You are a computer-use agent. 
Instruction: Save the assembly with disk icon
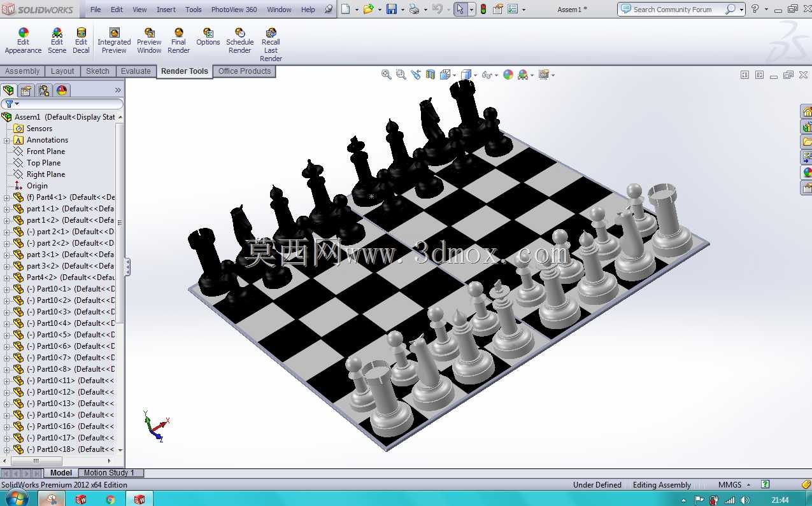coord(391,9)
